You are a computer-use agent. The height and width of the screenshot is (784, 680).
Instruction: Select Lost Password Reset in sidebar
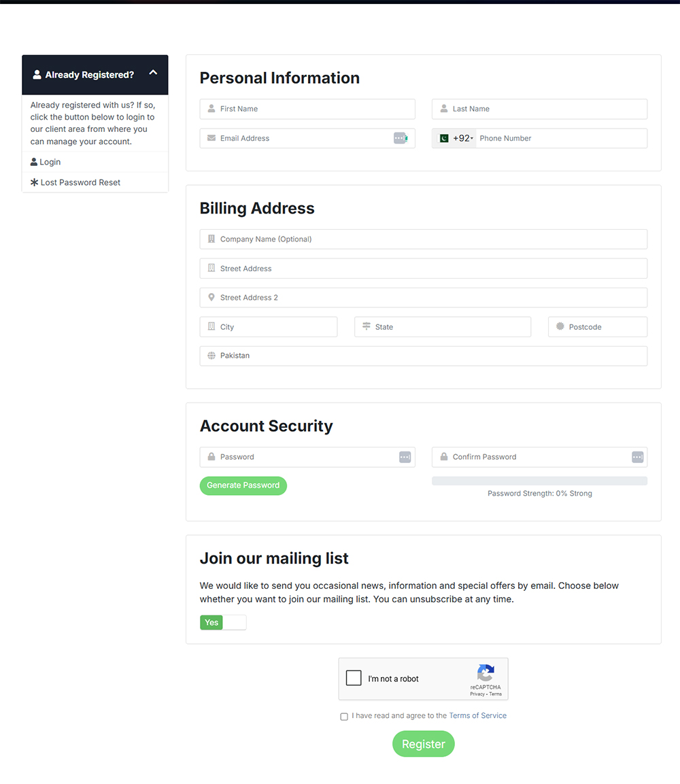click(80, 182)
